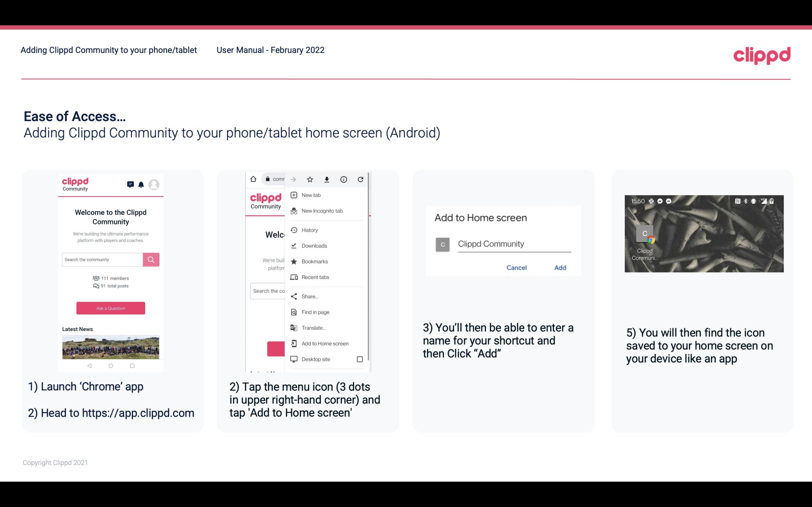Click the community search input field

click(103, 259)
